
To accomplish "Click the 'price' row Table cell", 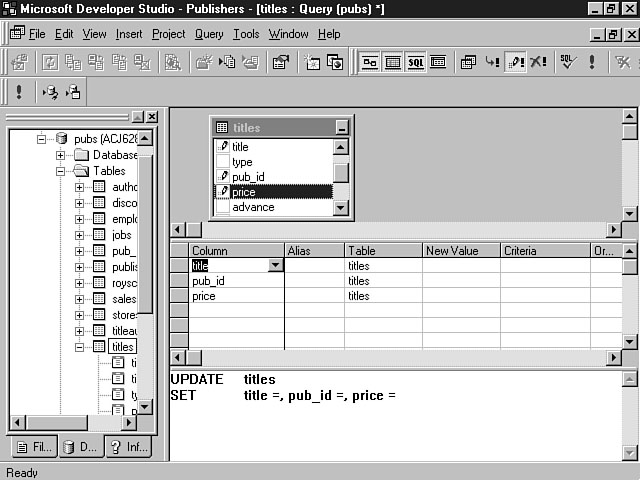I will pos(383,296).
